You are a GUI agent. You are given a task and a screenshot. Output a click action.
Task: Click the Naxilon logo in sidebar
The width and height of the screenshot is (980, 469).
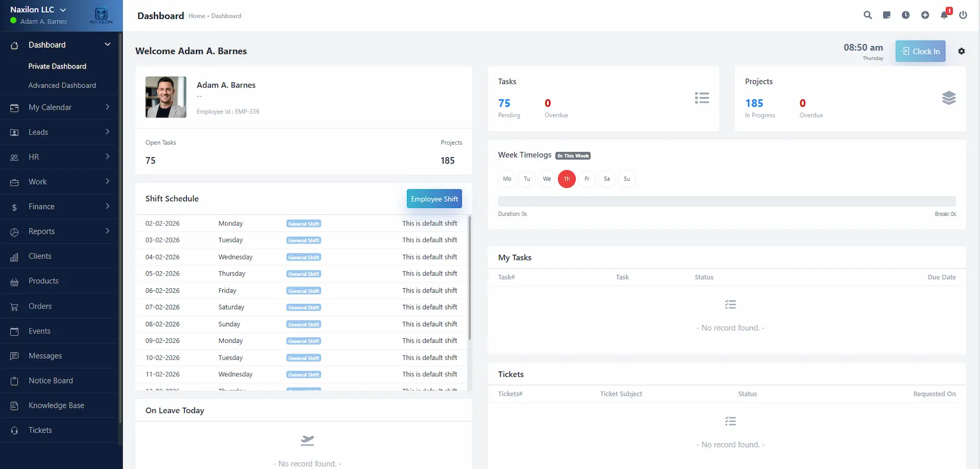[101, 15]
